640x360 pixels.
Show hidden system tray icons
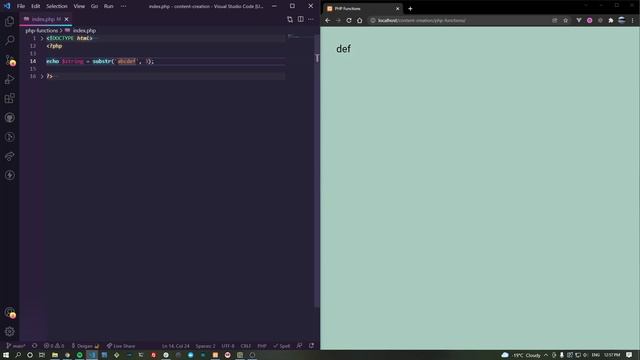pos(546,355)
